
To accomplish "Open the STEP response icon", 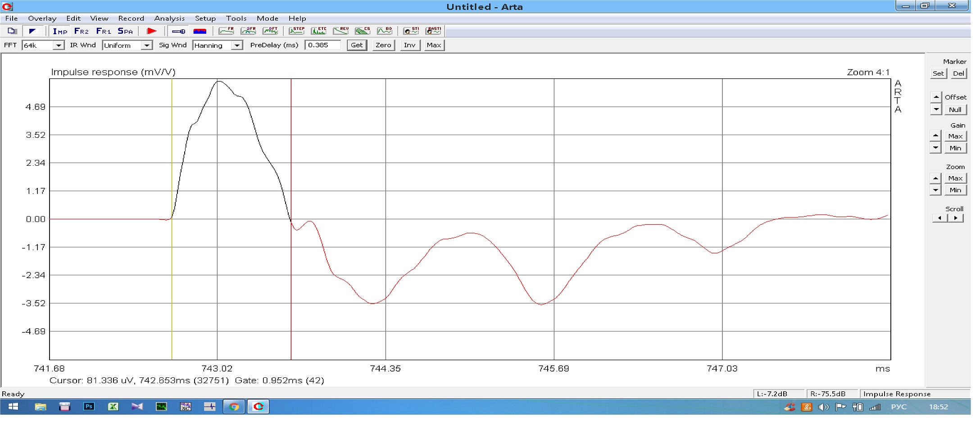I will click(x=296, y=31).
